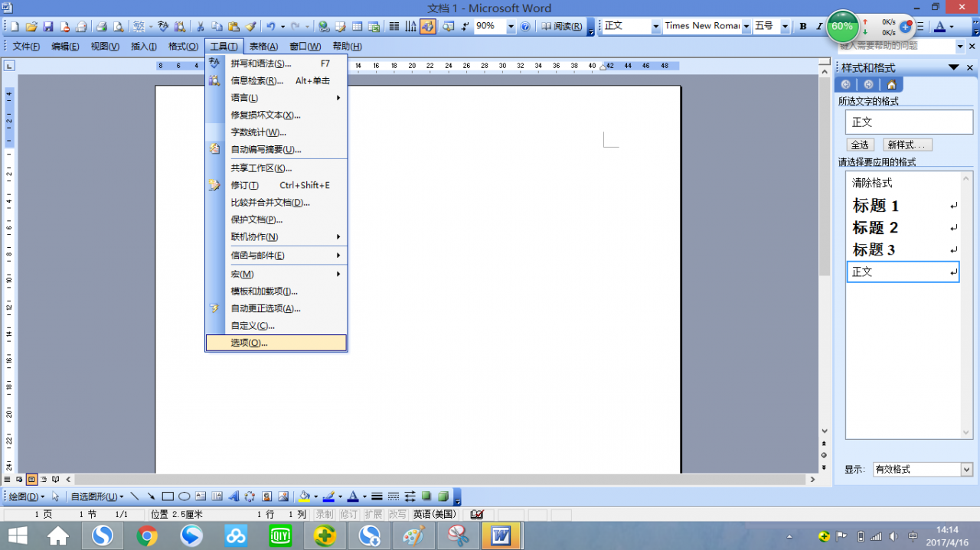Viewport: 980px width, 550px height.
Task: Click the Select Objects pointer tool
Action: tap(56, 496)
